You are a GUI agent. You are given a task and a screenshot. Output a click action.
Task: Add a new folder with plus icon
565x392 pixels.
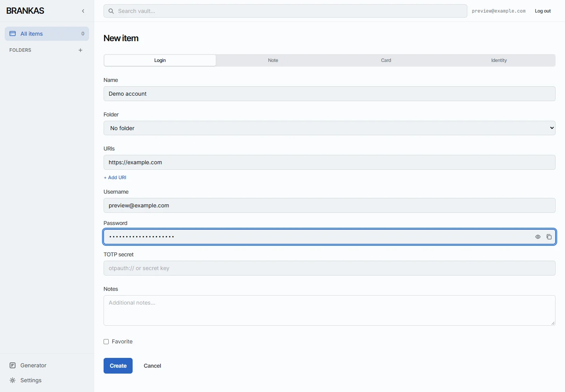80,50
